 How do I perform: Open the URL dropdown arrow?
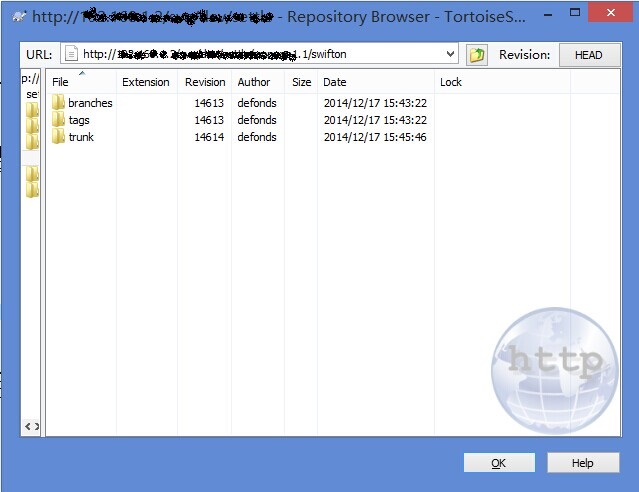click(x=450, y=54)
